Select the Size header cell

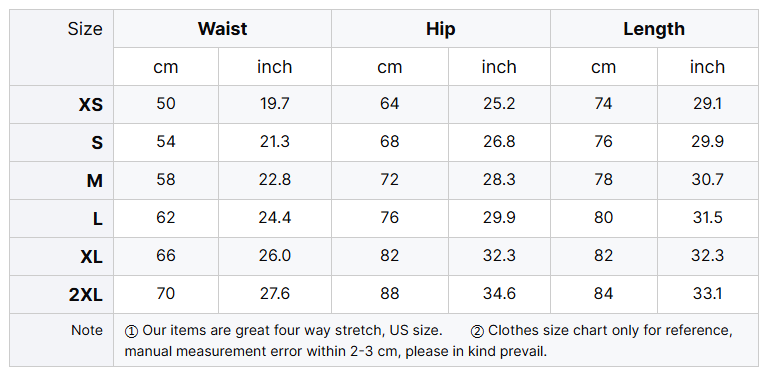coord(62,47)
